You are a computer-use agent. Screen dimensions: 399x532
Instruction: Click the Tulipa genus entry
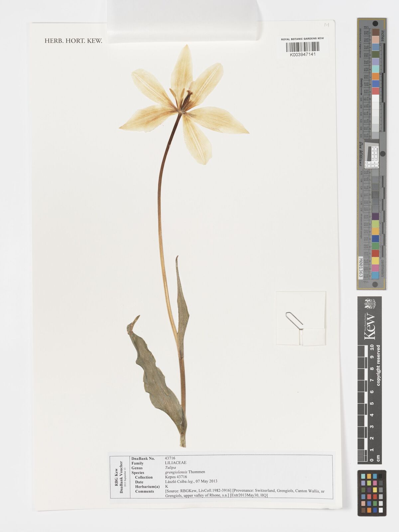[x=170, y=467]
